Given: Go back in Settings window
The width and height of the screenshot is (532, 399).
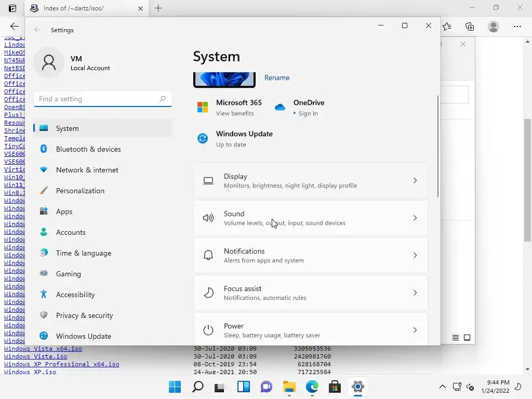Looking at the screenshot, I should 37,30.
